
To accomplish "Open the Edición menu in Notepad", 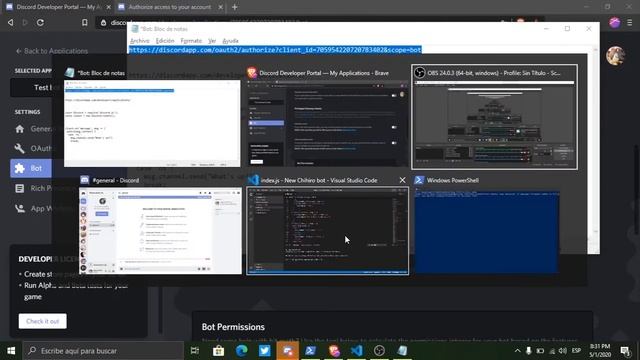I will click(x=165, y=41).
